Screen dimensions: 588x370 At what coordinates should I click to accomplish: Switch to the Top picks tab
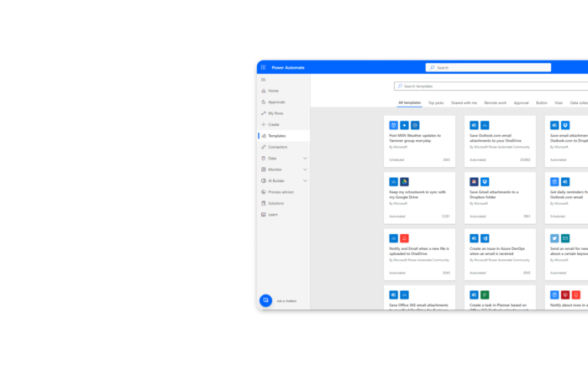pos(436,102)
